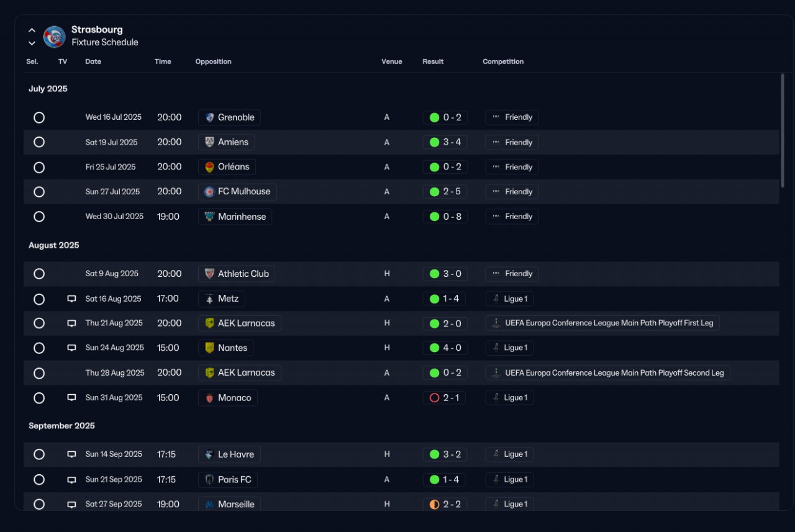This screenshot has width=795, height=532.
Task: Click the green win indicator beside 0 - 8
Action: point(434,217)
